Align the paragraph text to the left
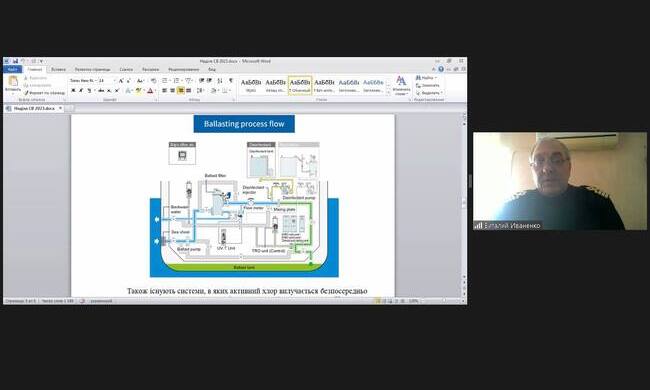This screenshot has width=650, height=390. click(165, 90)
